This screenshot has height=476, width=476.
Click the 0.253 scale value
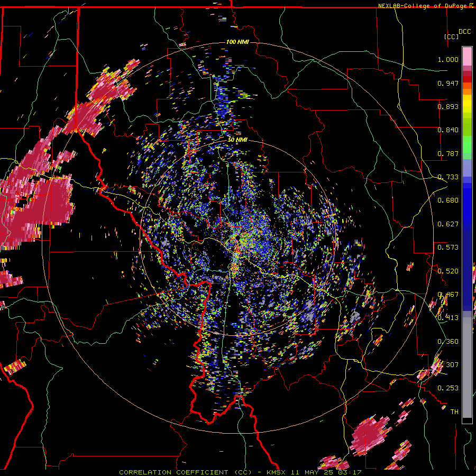pyautogui.click(x=448, y=388)
